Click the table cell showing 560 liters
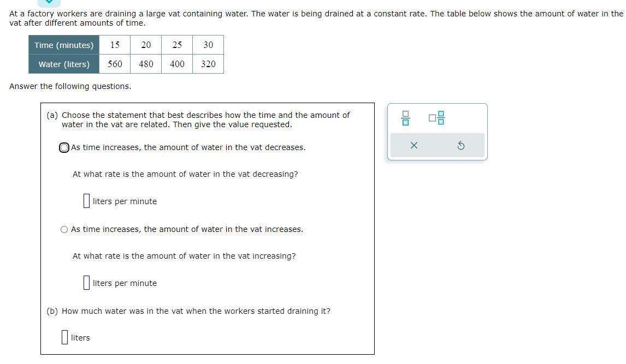Viewport: 626px width, 364px height. tap(115, 64)
